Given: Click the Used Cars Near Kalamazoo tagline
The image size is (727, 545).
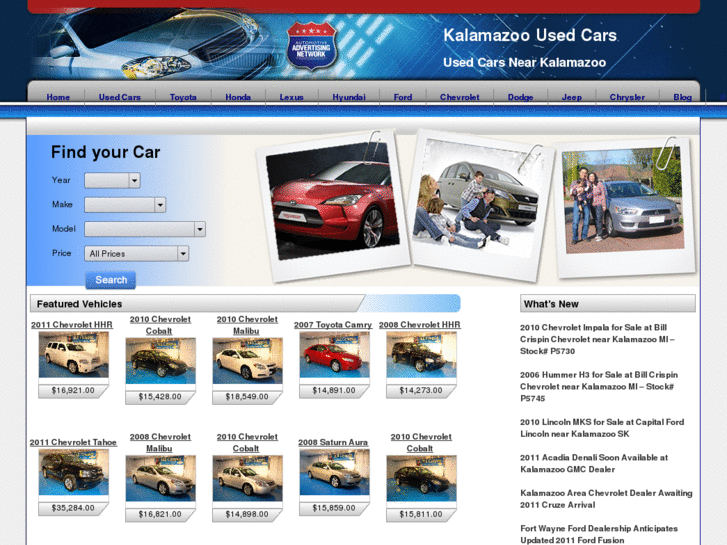Looking at the screenshot, I should click(524, 63).
